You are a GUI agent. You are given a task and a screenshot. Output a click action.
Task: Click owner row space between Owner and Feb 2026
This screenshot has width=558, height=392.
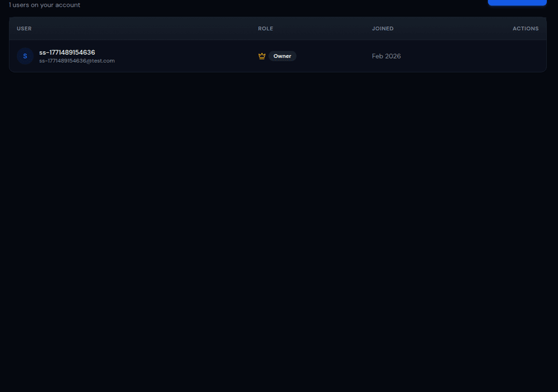(335, 56)
